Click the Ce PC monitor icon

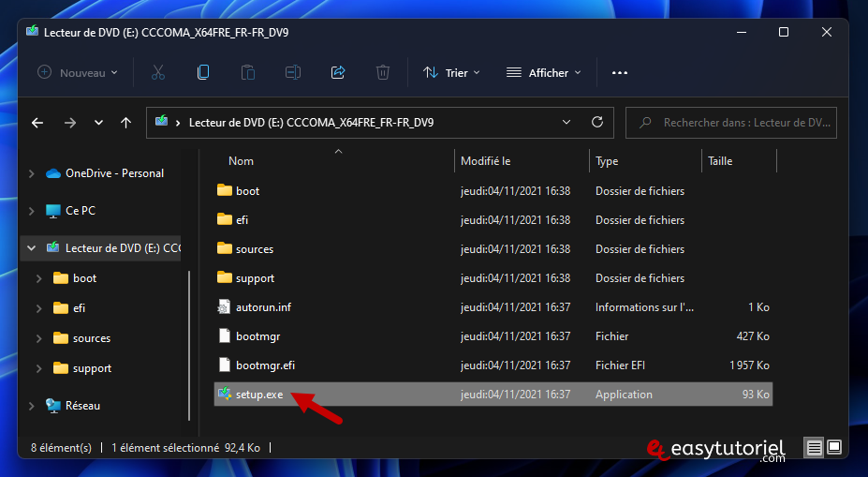click(53, 211)
